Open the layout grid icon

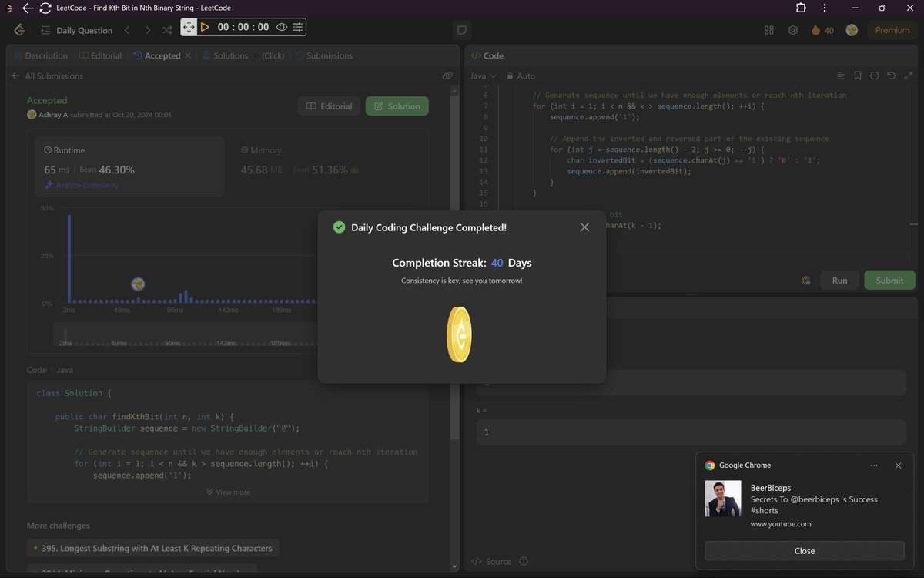pyautogui.click(x=768, y=30)
